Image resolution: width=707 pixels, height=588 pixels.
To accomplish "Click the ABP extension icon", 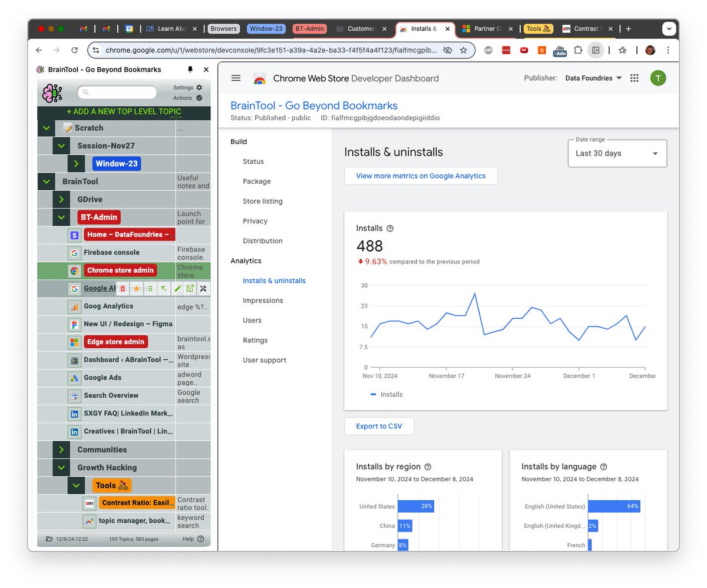I will click(x=488, y=50).
